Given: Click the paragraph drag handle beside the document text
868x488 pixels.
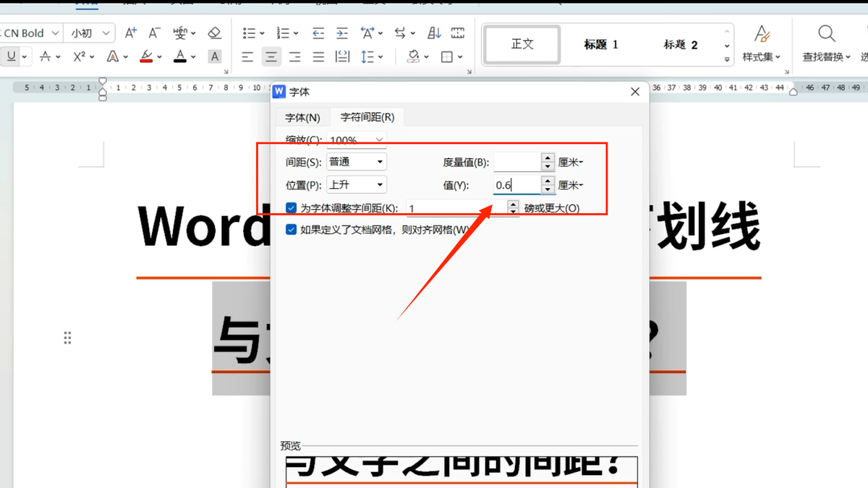Looking at the screenshot, I should [67, 338].
